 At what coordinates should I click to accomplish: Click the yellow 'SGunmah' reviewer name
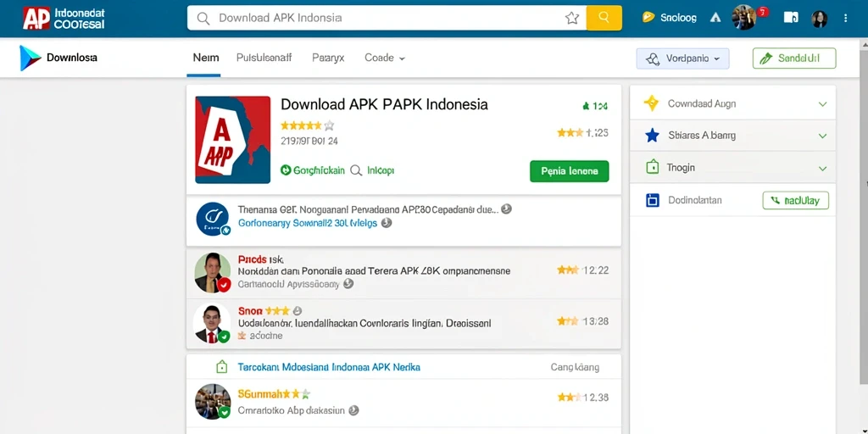coord(260,394)
